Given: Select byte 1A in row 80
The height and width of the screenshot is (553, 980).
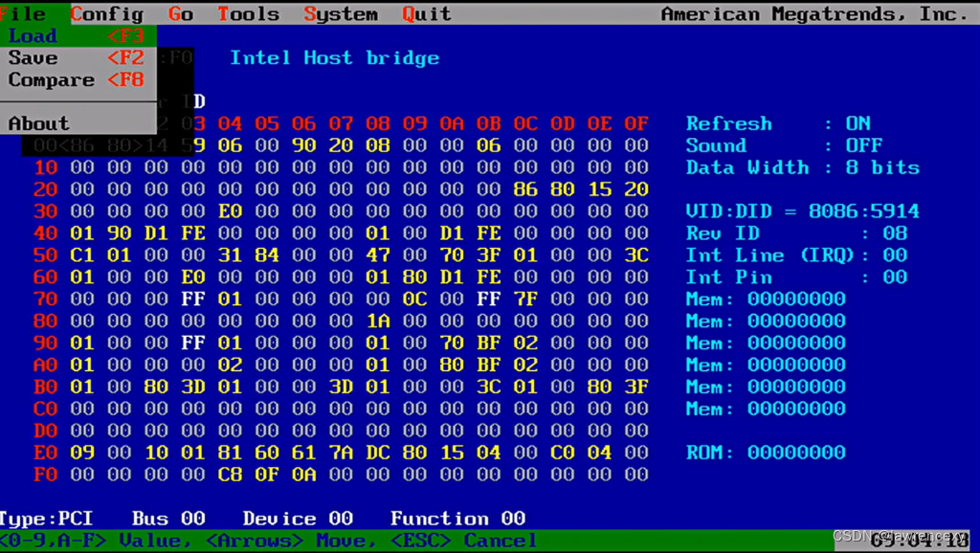Looking at the screenshot, I should [377, 321].
